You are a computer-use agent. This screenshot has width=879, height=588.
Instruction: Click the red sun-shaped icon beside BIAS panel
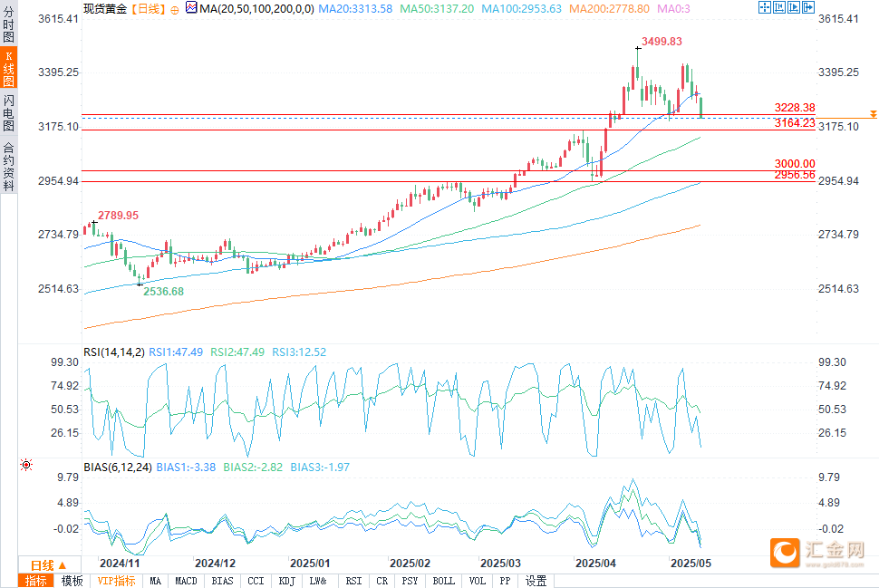coord(25,465)
